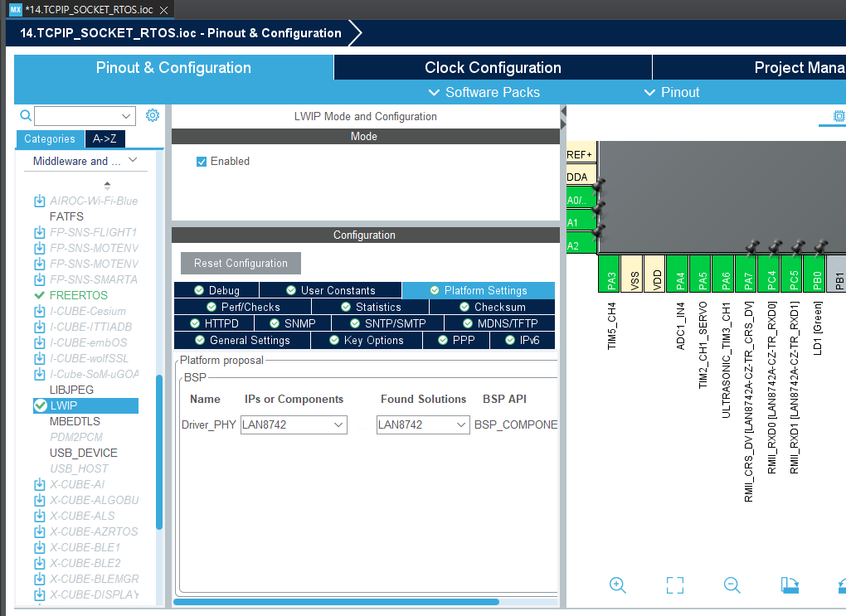Select FATFS in the middleware list
This screenshot has width=846, height=616.
tap(66, 217)
